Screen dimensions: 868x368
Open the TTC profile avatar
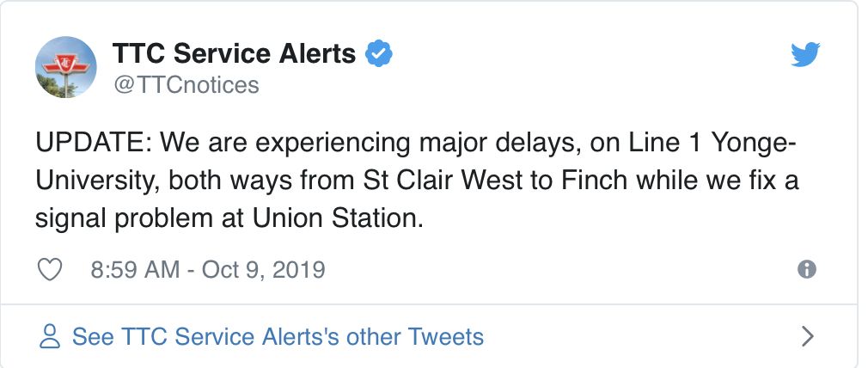point(65,67)
